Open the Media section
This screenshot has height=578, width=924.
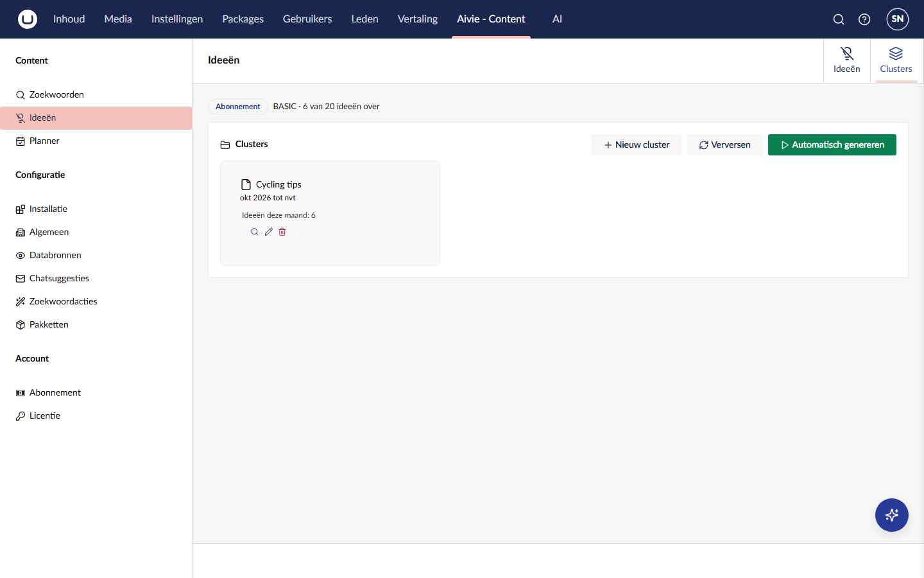(118, 19)
